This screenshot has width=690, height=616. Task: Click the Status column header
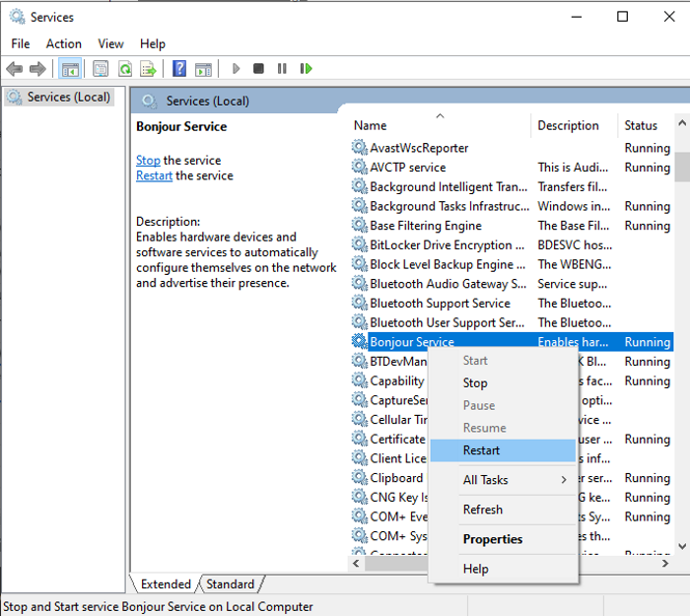pos(641,125)
